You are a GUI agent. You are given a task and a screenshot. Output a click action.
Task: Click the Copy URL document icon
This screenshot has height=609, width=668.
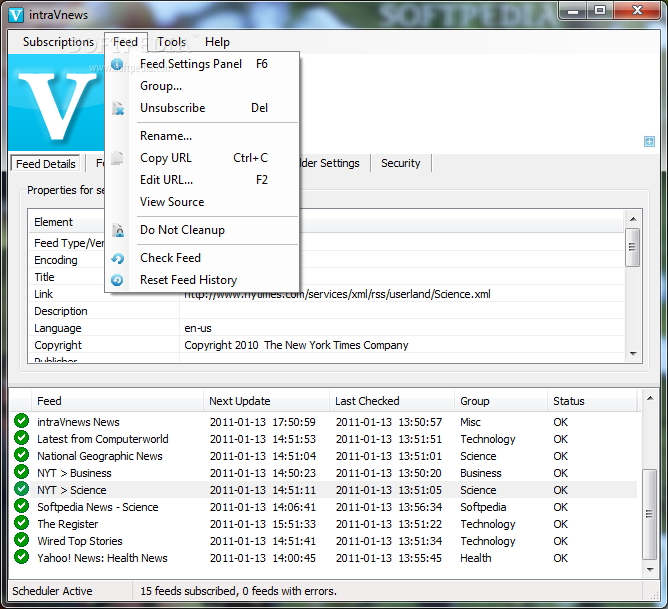117,158
